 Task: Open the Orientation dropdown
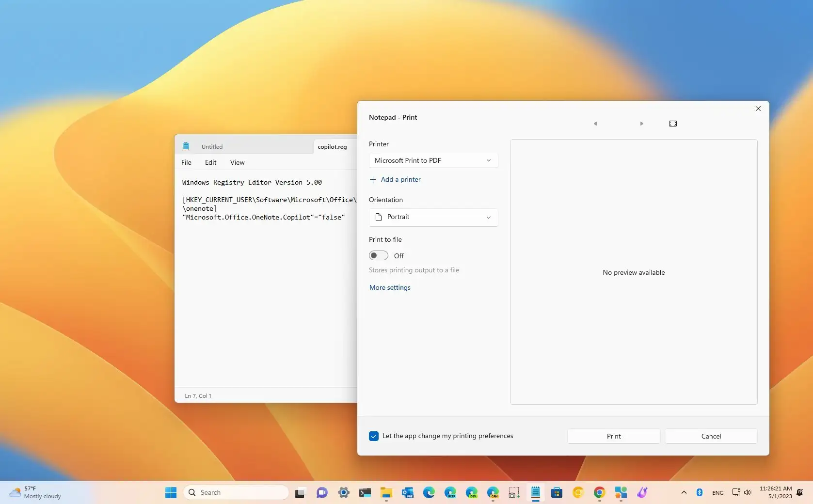[x=433, y=217]
